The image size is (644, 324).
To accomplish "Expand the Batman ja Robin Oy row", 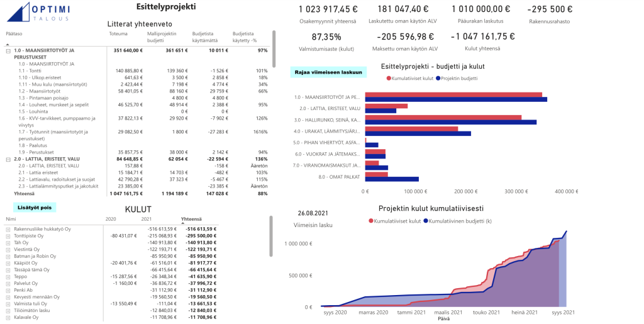I will 8,256.
